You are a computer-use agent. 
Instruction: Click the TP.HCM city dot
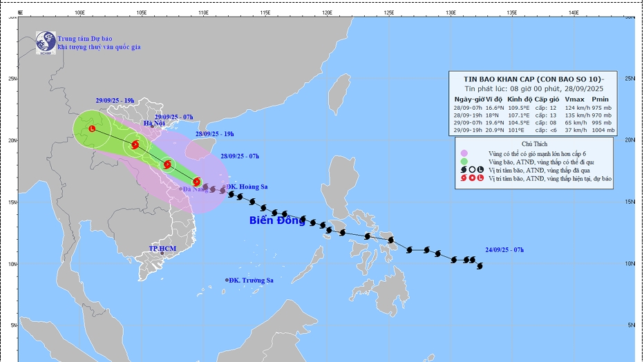coord(162,254)
